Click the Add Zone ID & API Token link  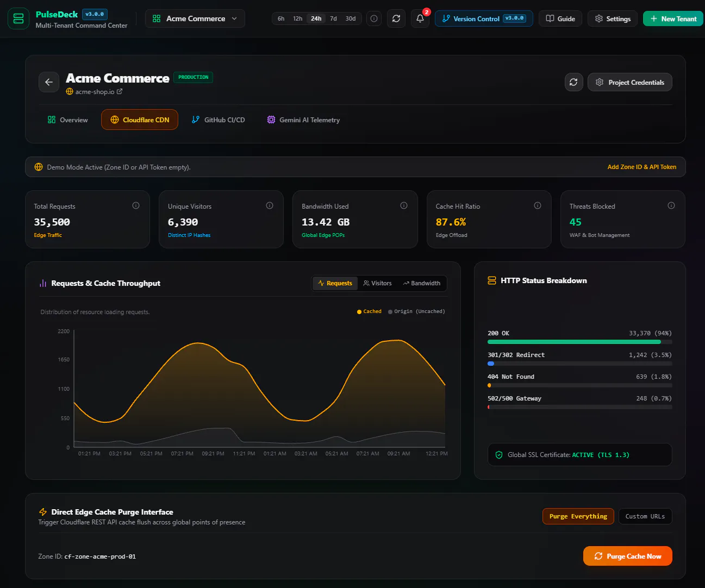[642, 167]
